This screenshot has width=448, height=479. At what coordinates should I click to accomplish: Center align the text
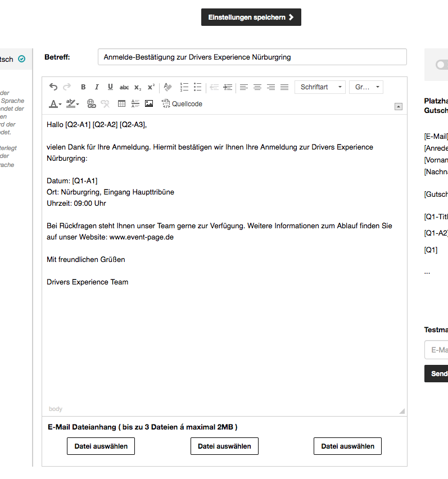[x=257, y=87]
